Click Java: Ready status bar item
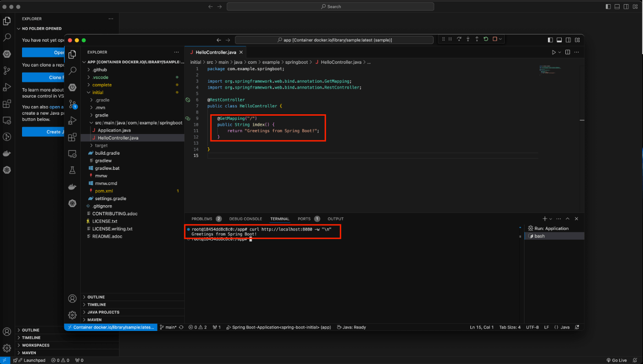The height and width of the screenshot is (364, 643). click(x=351, y=327)
